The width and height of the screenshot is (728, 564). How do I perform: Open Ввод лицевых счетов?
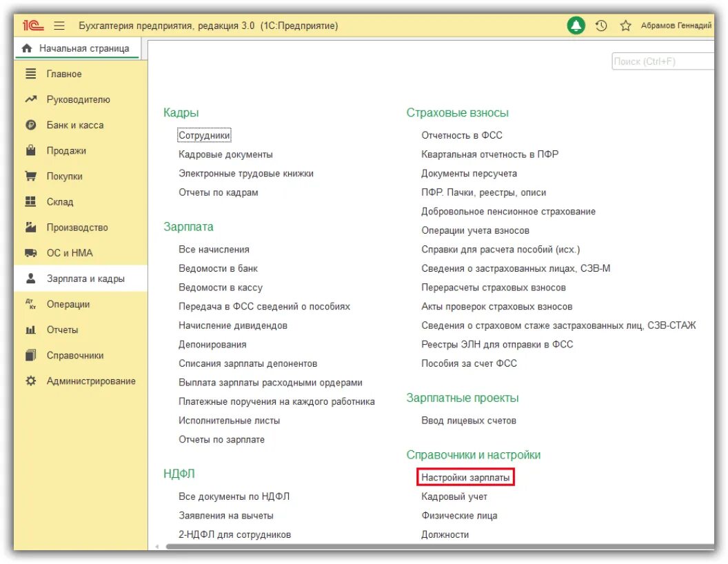coord(469,421)
